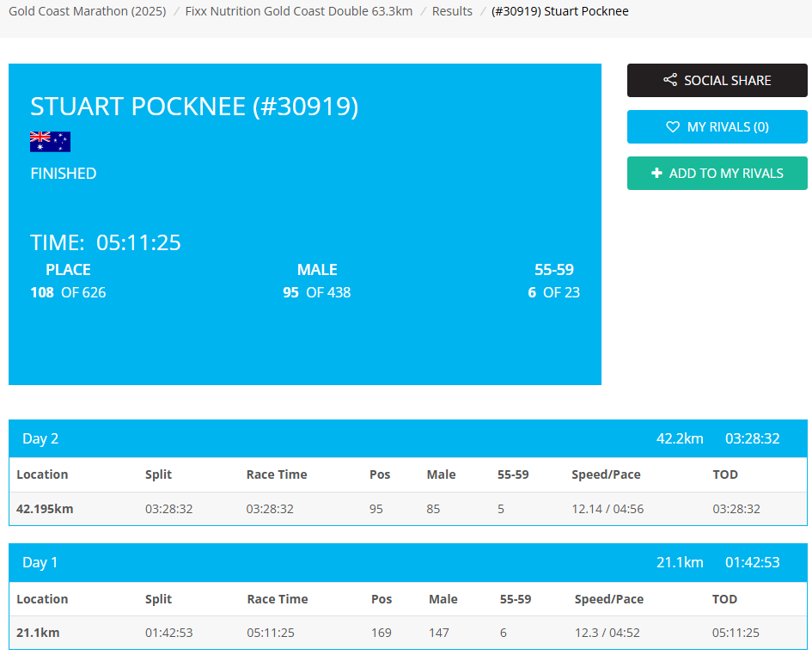
Task: Click the TIME 05:11:25 display
Action: click(x=105, y=242)
